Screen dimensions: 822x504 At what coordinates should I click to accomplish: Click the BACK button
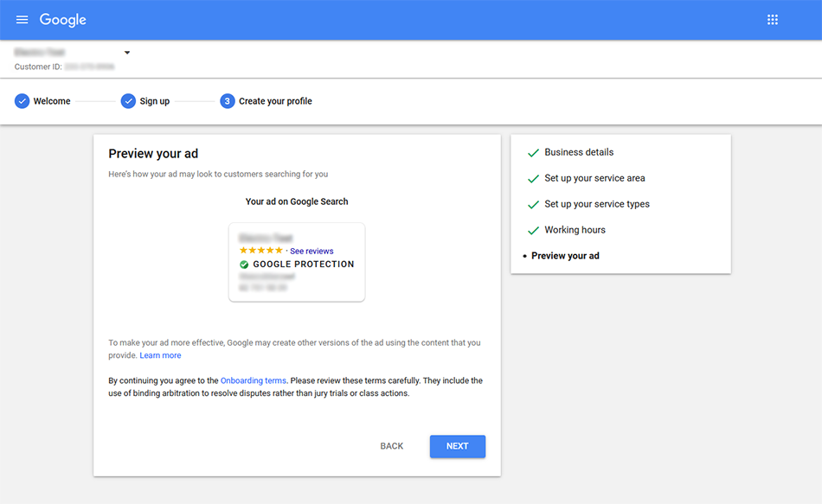pyautogui.click(x=392, y=446)
